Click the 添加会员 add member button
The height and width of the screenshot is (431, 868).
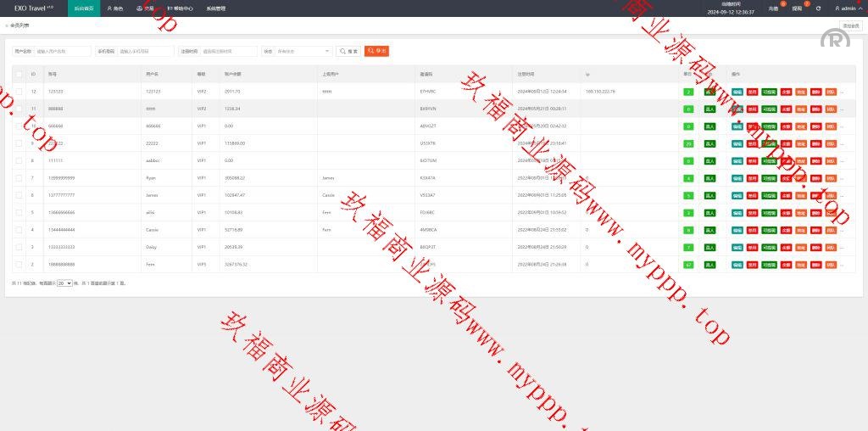pos(850,26)
